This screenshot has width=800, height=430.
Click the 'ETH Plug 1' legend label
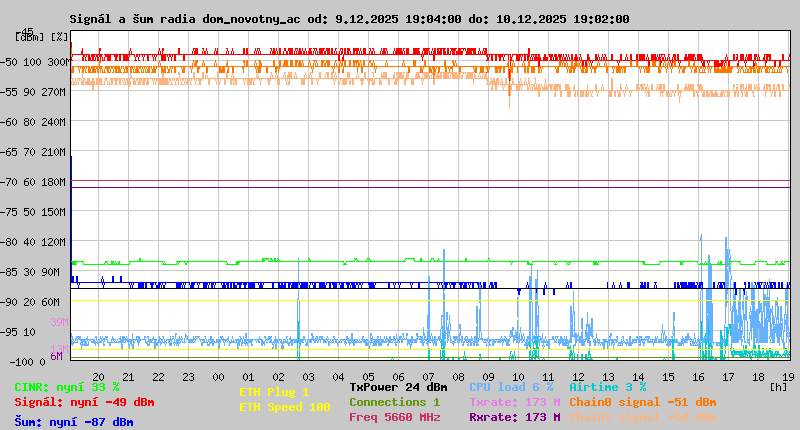click(274, 392)
